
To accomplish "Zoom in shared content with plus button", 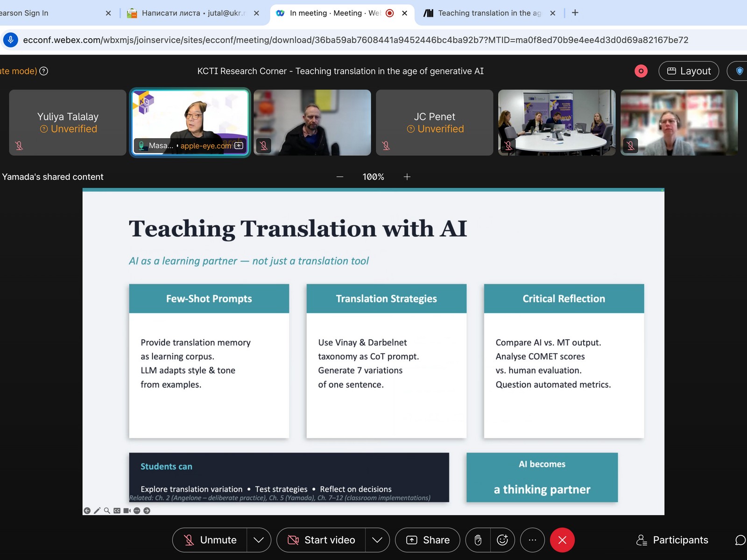I will coord(407,177).
